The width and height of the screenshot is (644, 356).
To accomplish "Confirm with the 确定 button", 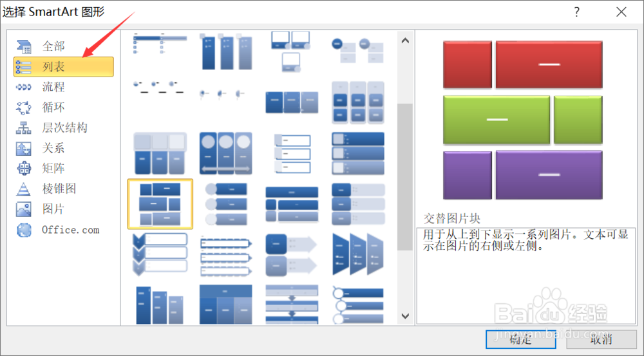I will [521, 339].
